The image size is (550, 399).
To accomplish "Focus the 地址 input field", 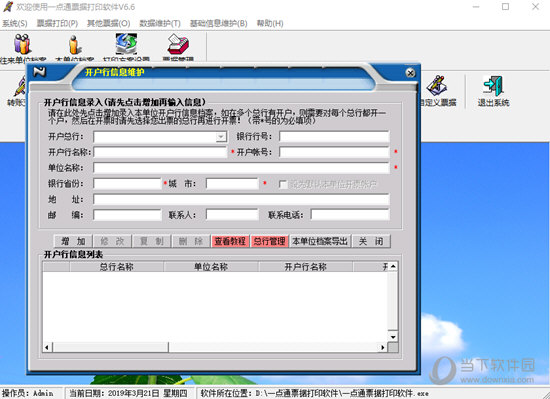I will click(241, 200).
